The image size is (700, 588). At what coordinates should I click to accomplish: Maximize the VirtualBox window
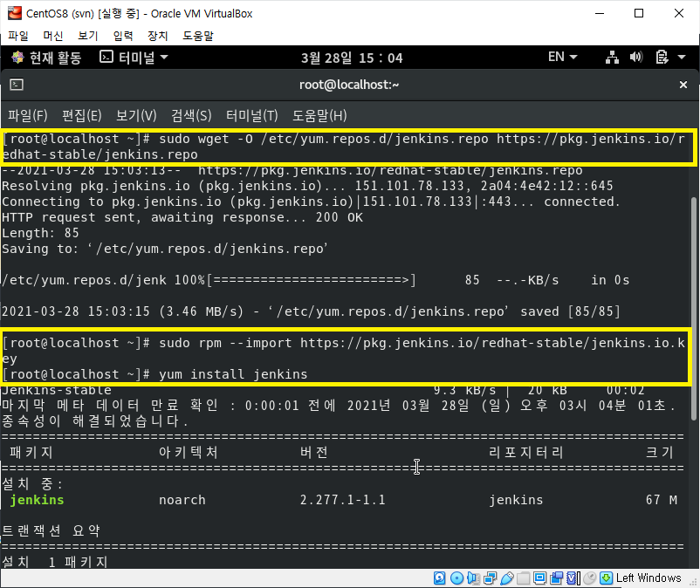click(x=639, y=13)
